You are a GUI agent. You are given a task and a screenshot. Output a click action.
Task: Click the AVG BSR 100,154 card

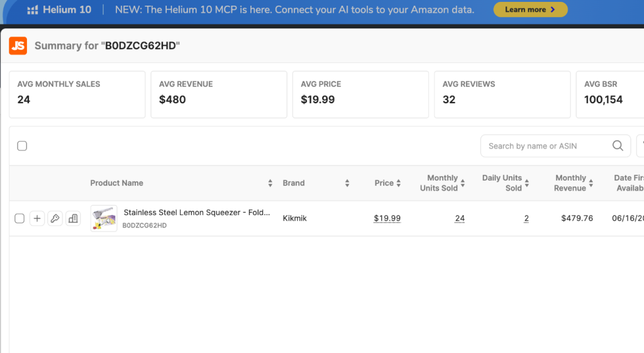coord(610,94)
